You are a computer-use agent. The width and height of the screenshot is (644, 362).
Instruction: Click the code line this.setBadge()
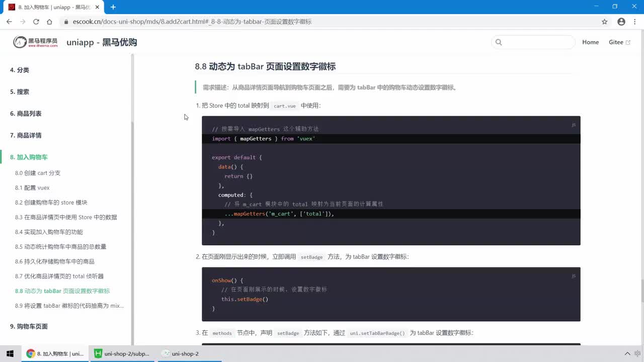245,299
